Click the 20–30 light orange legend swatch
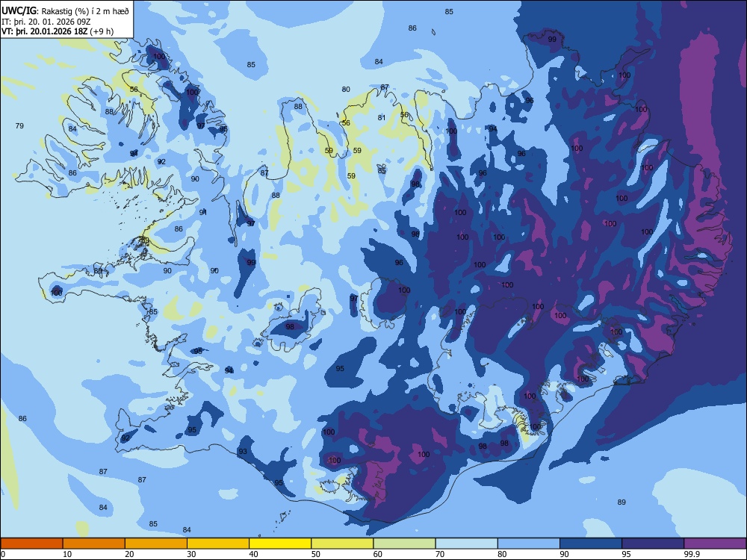The image size is (747, 560). pos(156,544)
